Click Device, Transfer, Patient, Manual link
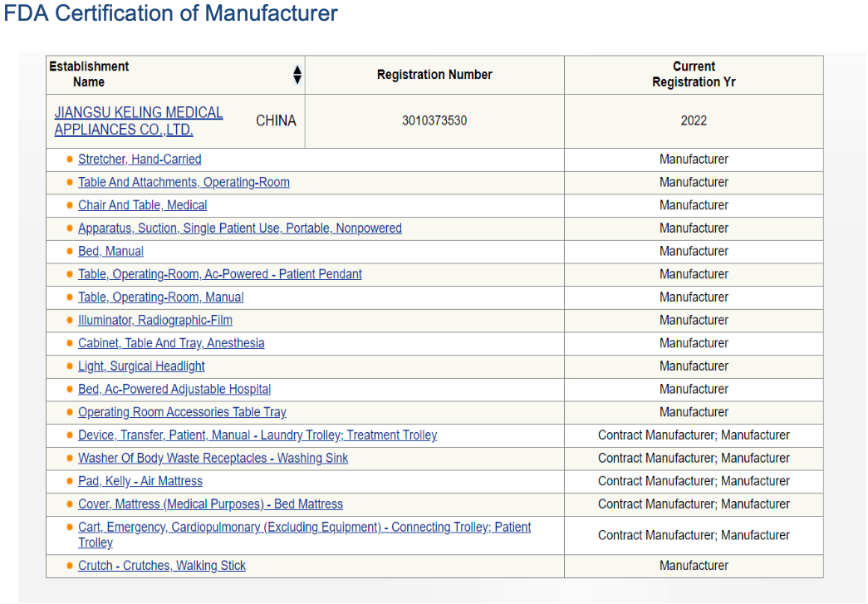This screenshot has height=604, width=868. pyautogui.click(x=257, y=435)
